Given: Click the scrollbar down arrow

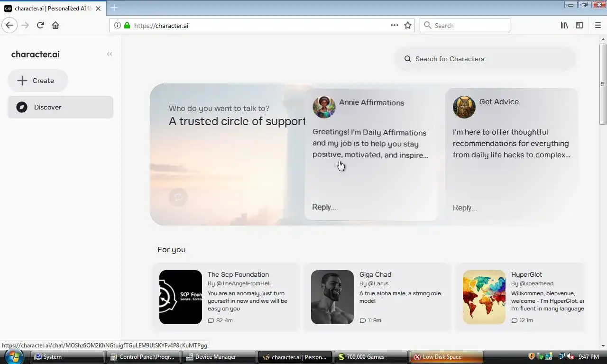Looking at the screenshot, I should tap(603, 346).
